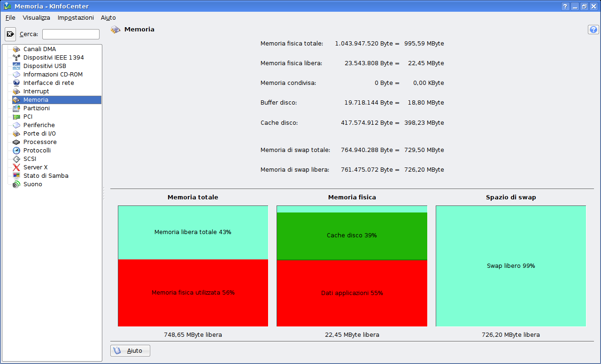Click the Canali DMA icon in the sidebar
The image size is (601, 364).
point(16,49)
